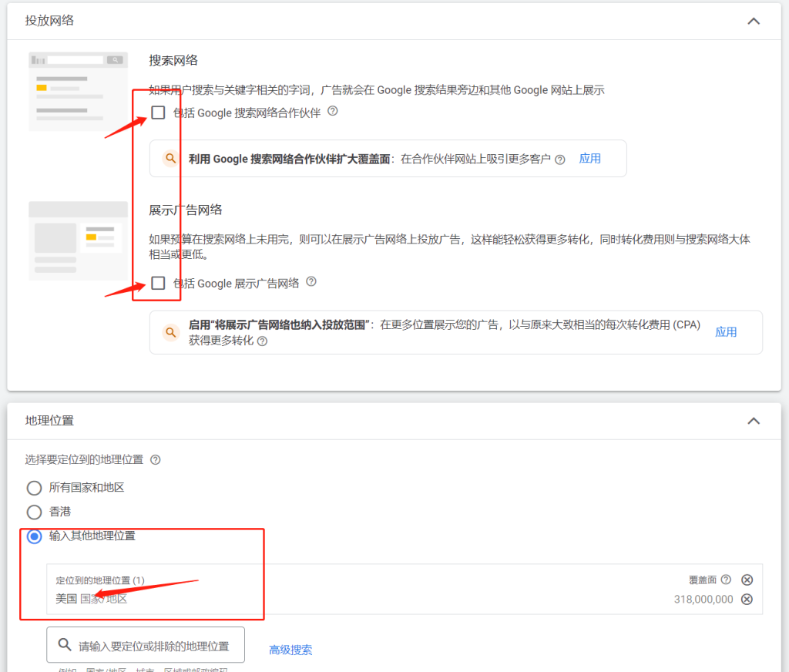Click the 搜索网络 illustration thumbnail
This screenshot has width=789, height=672.
pyautogui.click(x=78, y=91)
